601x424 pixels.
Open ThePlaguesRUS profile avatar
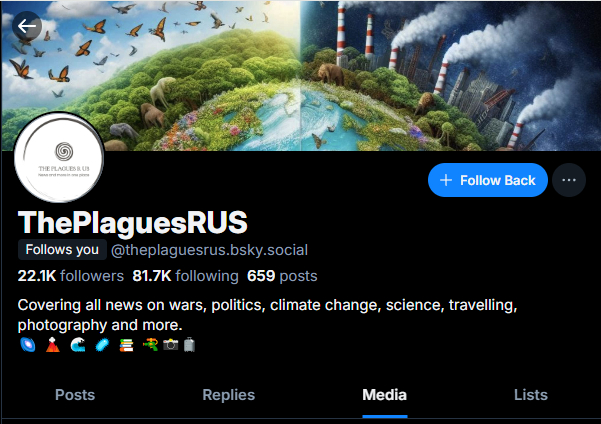click(x=59, y=158)
